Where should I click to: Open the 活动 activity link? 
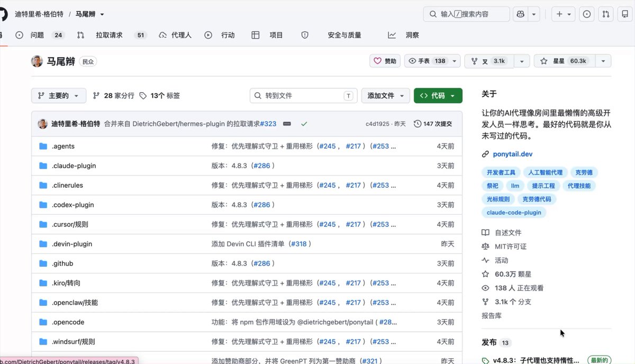coord(501,260)
